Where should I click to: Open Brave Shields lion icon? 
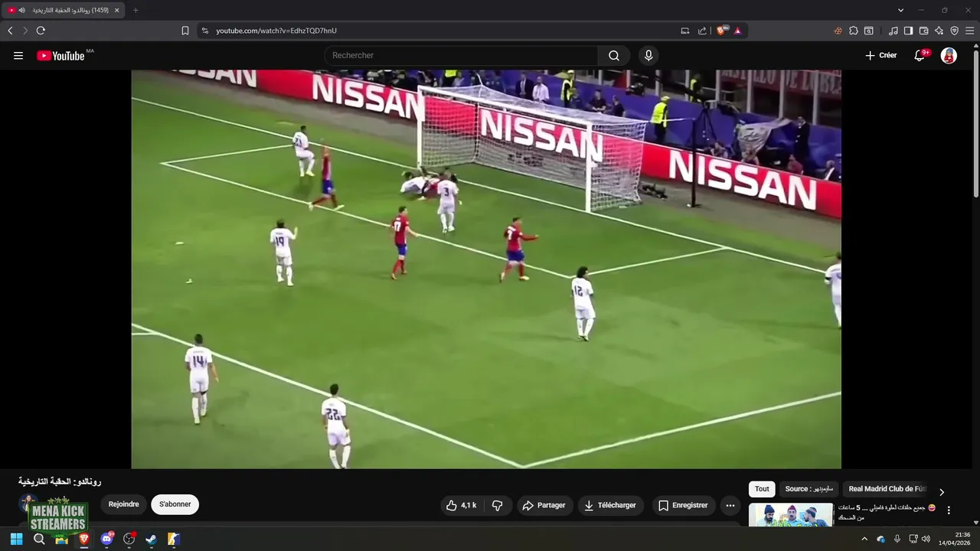coord(721,31)
